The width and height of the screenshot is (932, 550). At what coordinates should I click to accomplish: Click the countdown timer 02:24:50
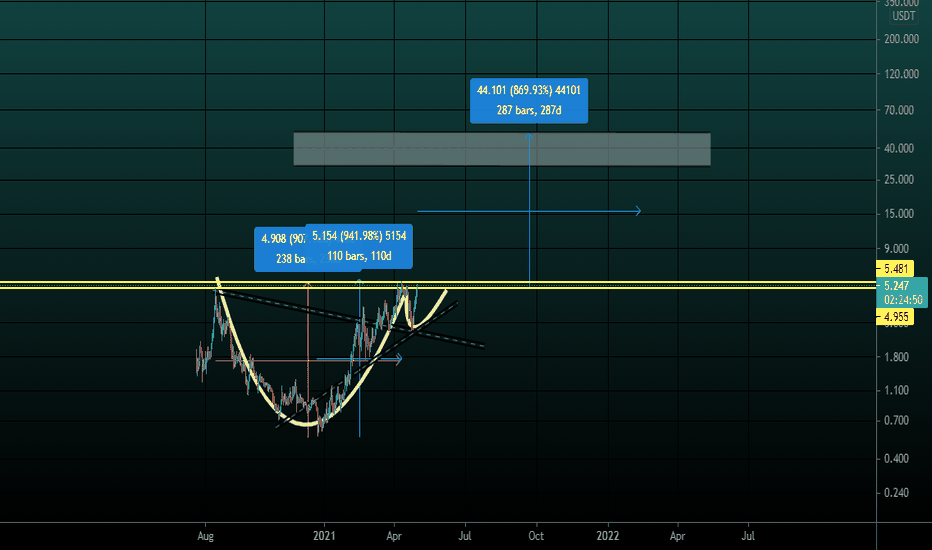902,300
